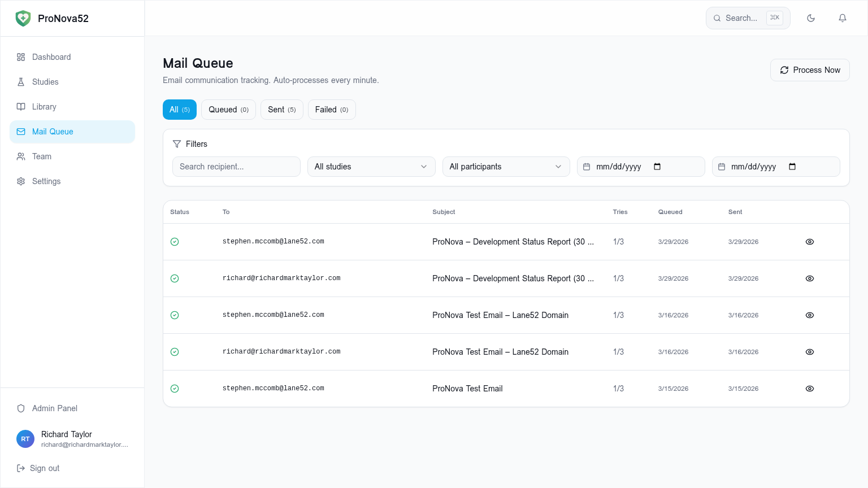Click the ProNova52 shield logo
This screenshot has width=868, height=488.
tap(23, 18)
